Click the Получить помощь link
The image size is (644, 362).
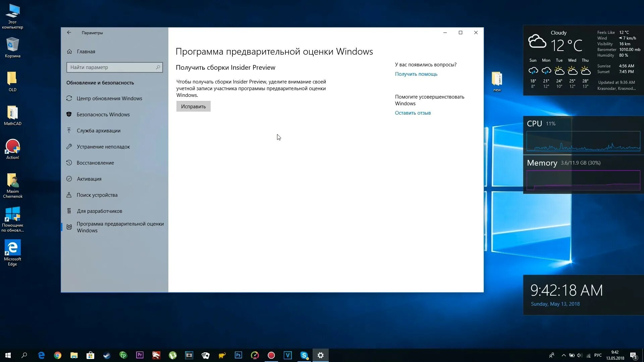coord(416,74)
